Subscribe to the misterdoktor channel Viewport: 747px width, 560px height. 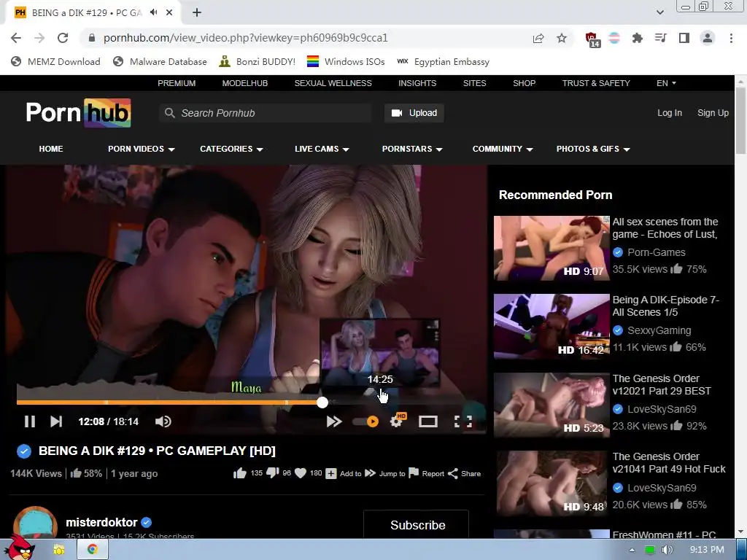(418, 525)
